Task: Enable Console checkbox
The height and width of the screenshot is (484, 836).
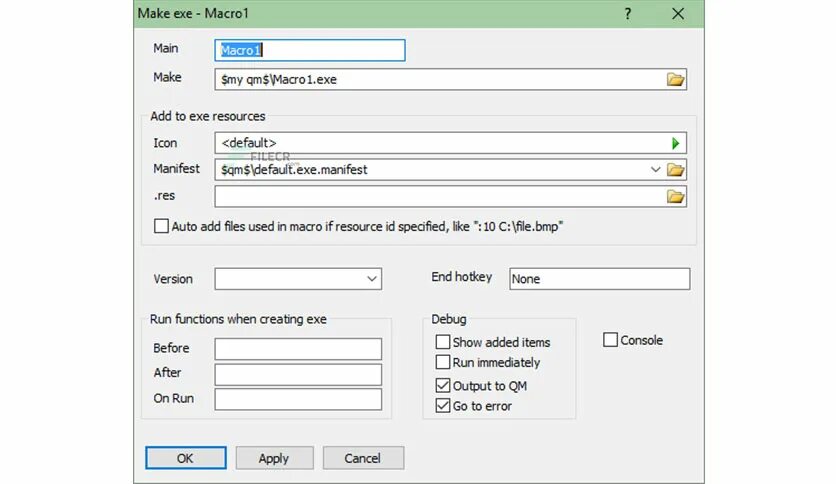Action: (610, 340)
